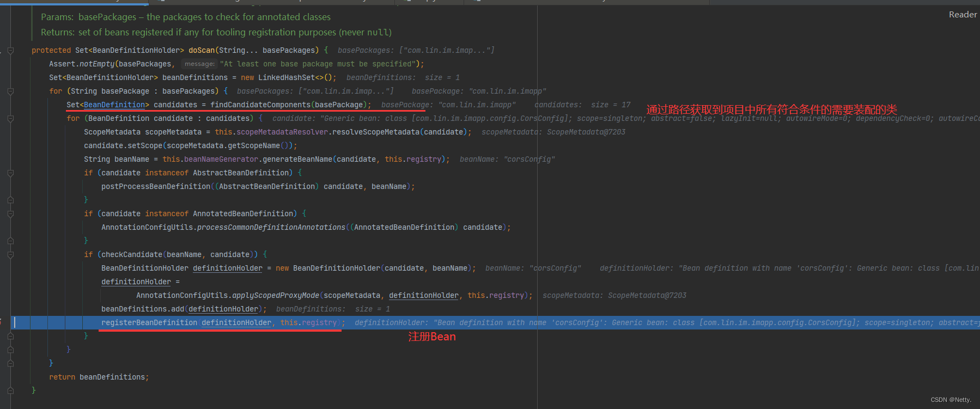Screen dimensions: 980x409
Task: Click fold-end marker below registerBeanDefinition line
Action: coord(10,337)
